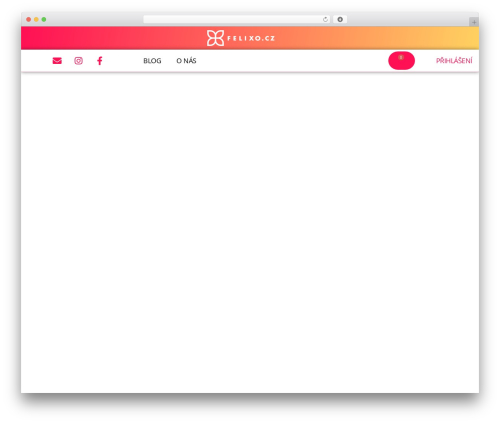The width and height of the screenshot is (500, 423).
Task: Click the pink rounded cart button
Action: tap(401, 61)
